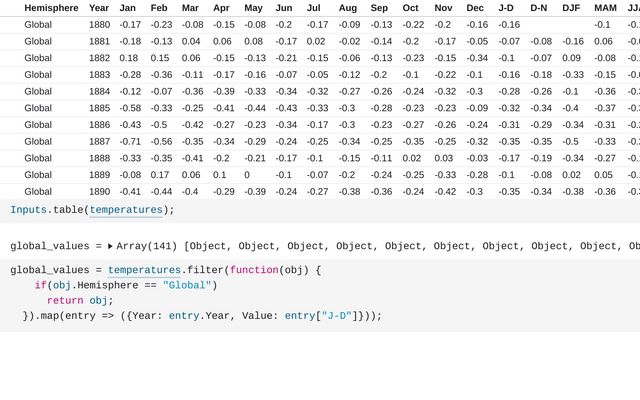Select the 1880 row's Year cell
Screen dimensions: 640x400
click(99, 24)
